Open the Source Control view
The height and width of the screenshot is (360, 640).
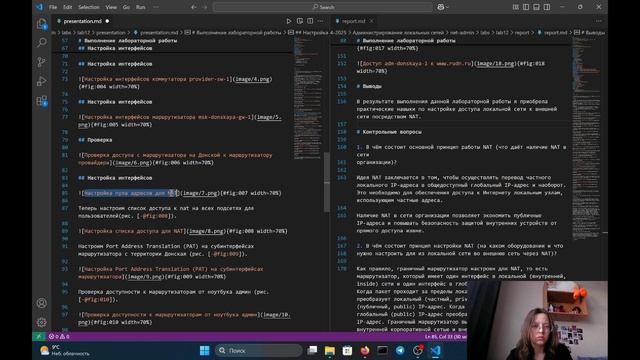click(x=42, y=62)
